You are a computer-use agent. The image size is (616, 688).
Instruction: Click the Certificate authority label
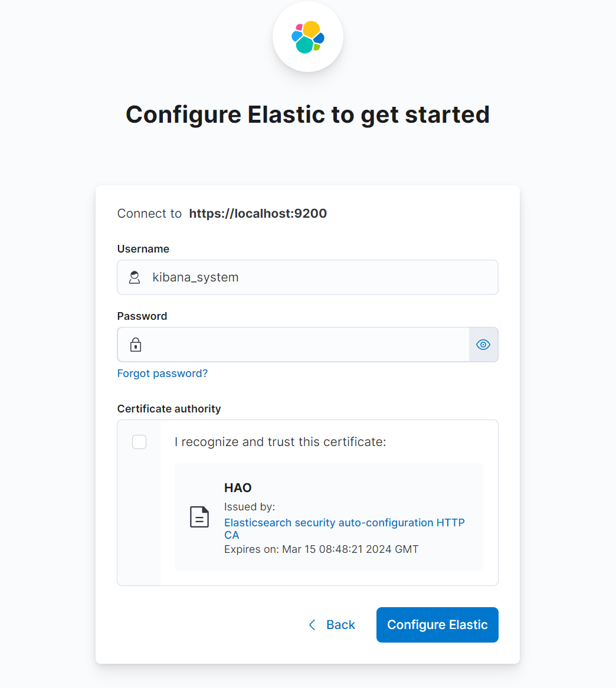(169, 409)
